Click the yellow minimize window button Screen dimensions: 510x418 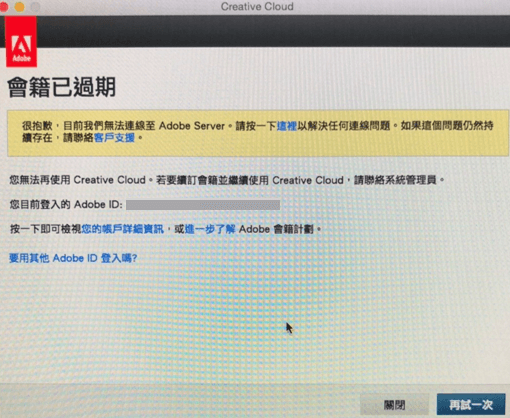pos(20,7)
